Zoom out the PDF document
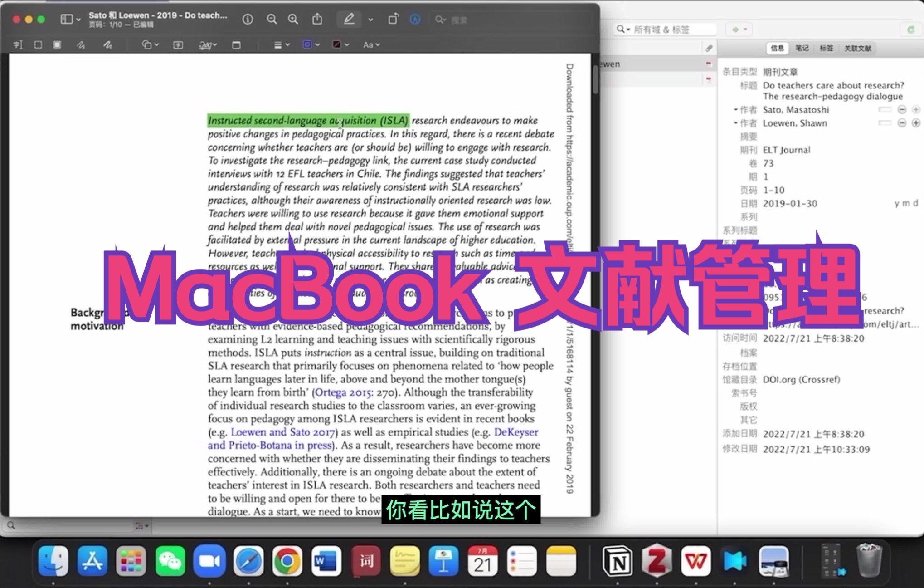 (x=272, y=19)
